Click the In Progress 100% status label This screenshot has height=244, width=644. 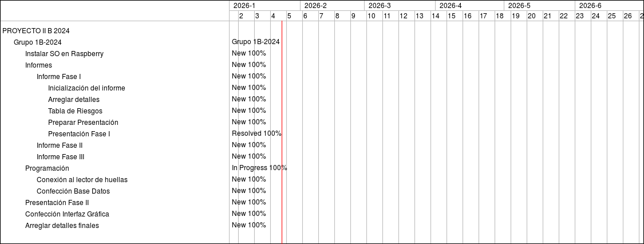pyautogui.click(x=259, y=168)
